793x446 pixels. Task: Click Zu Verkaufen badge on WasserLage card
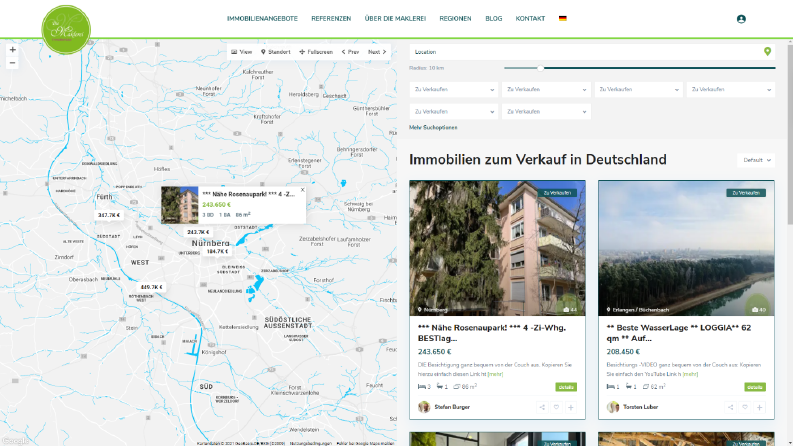[746, 193]
